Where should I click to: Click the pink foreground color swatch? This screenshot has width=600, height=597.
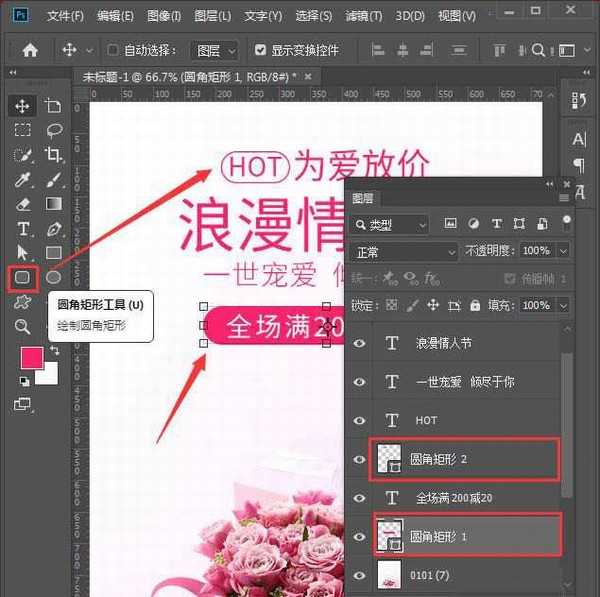(32, 357)
